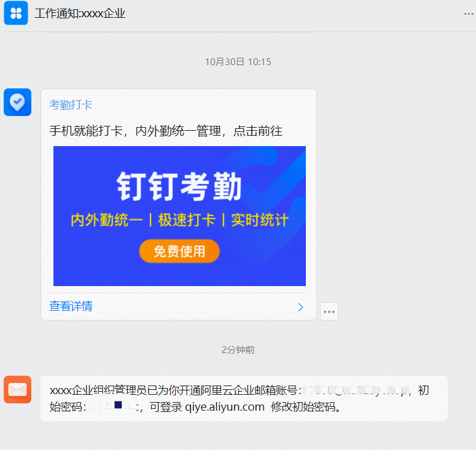Click the qiye.aliyun.com link text

click(x=225, y=406)
